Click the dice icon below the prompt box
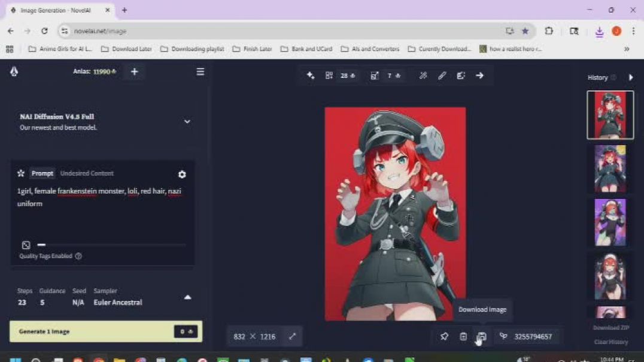The height and width of the screenshot is (362, 644). pos(26,245)
